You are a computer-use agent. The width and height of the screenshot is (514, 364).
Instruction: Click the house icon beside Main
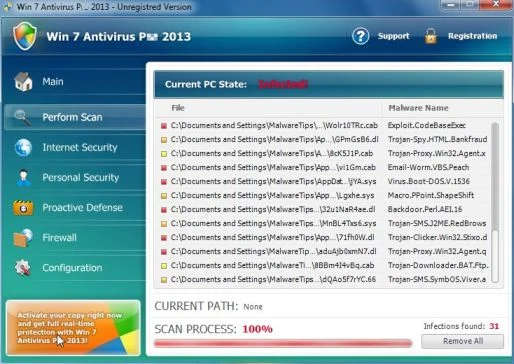point(23,82)
